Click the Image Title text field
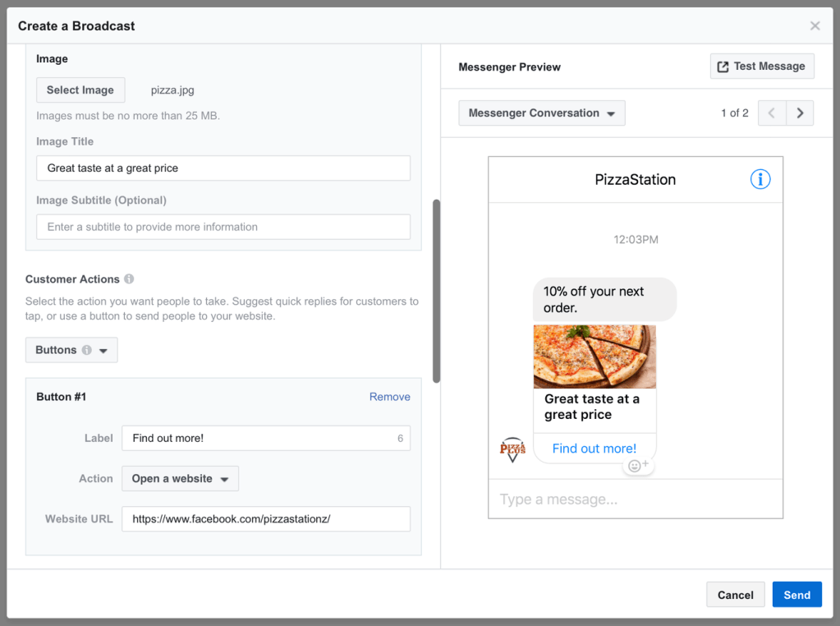 pos(223,168)
